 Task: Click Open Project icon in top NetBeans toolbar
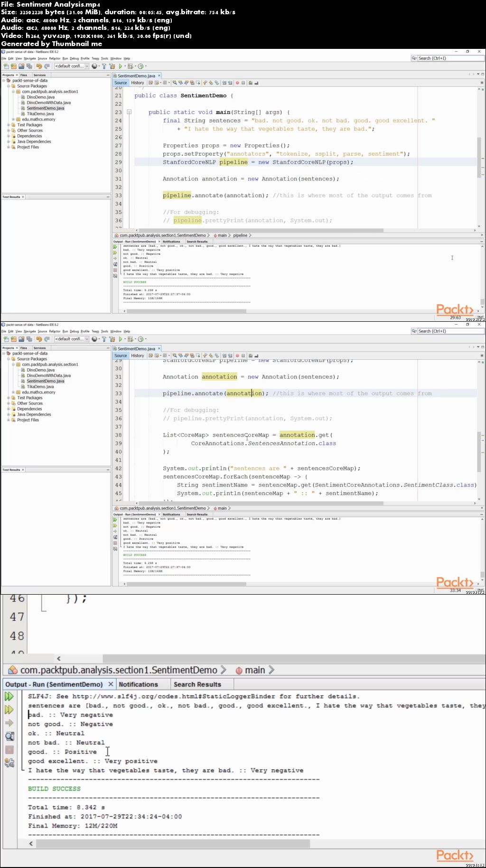coord(21,66)
